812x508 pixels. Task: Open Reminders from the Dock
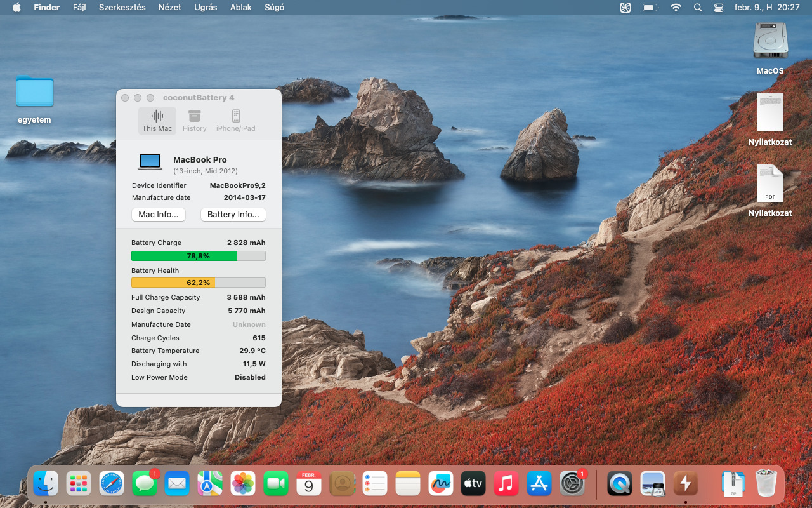point(375,484)
